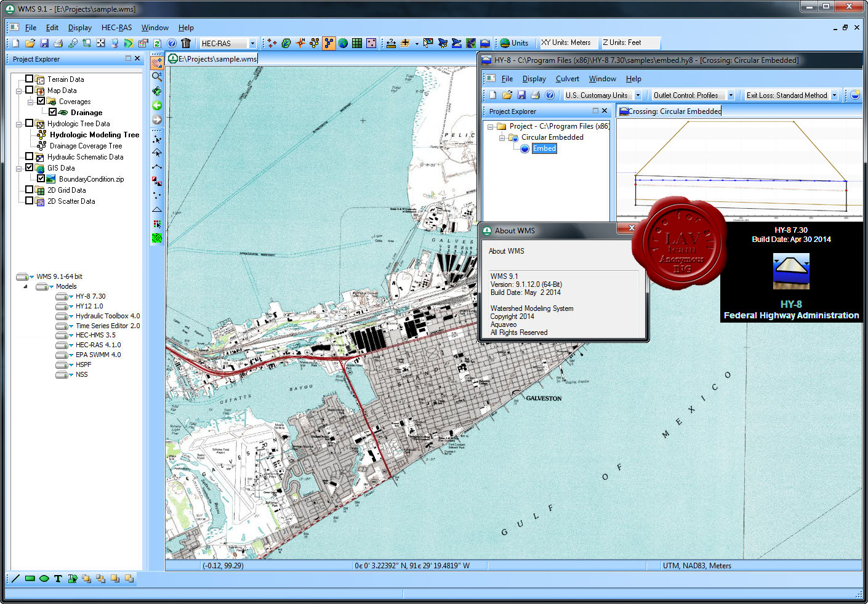Select Hydrologic Modeling Tree item

click(94, 135)
